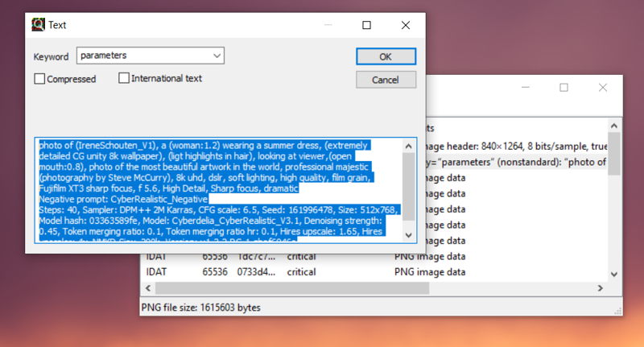
Task: Select the parameters nonstandard text chunk row
Action: point(517,162)
